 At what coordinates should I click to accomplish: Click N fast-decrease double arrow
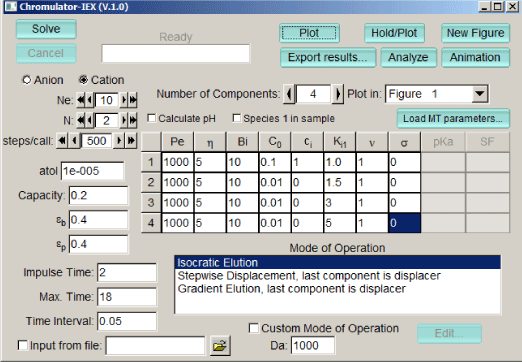[80, 120]
